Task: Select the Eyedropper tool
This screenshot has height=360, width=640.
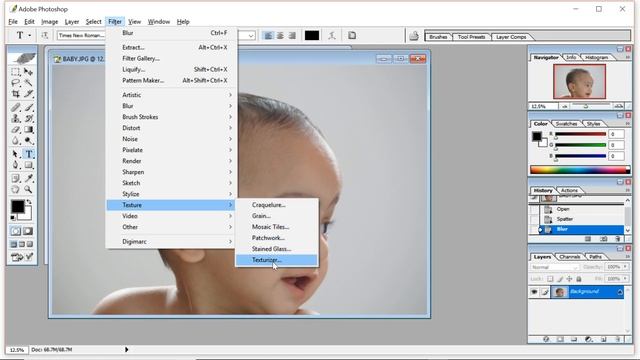Action: pos(28,178)
